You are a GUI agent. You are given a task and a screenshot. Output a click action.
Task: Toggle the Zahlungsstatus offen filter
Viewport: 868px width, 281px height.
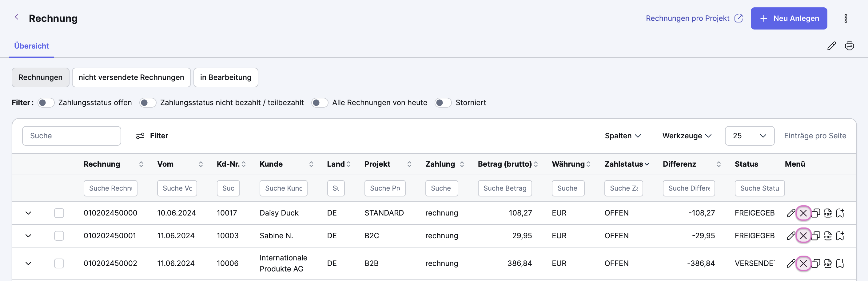(46, 103)
